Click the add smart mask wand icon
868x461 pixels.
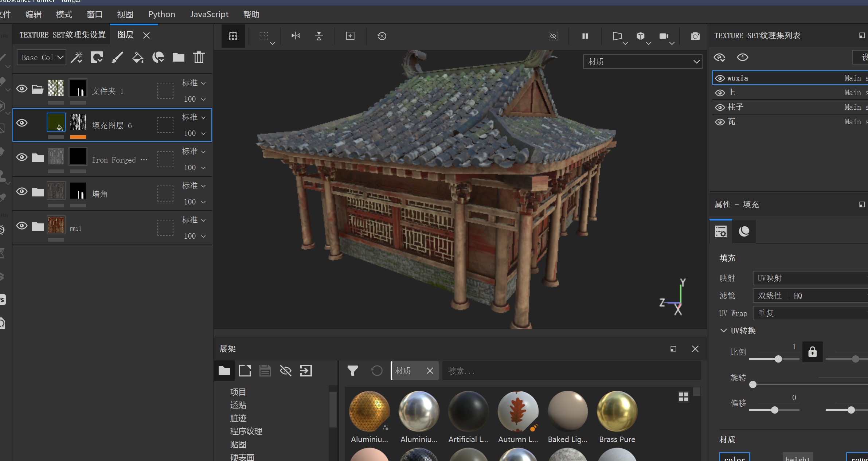click(77, 57)
